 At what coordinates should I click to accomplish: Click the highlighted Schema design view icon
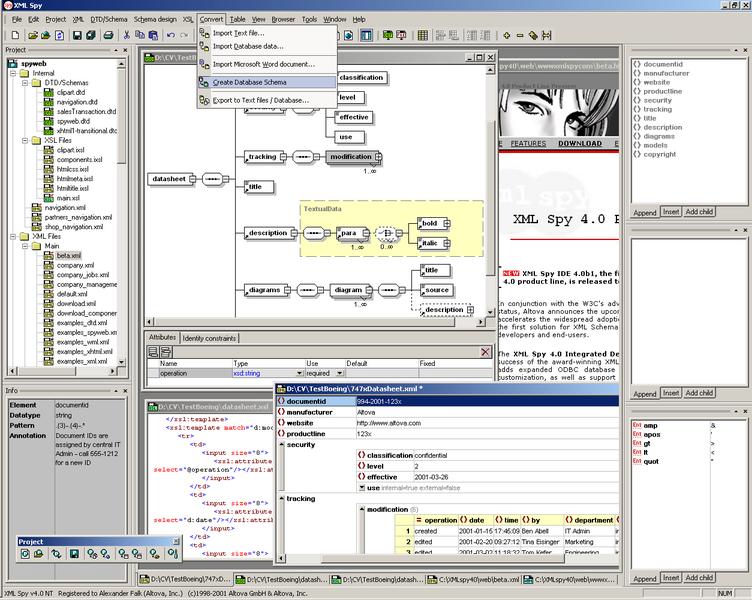point(366,35)
